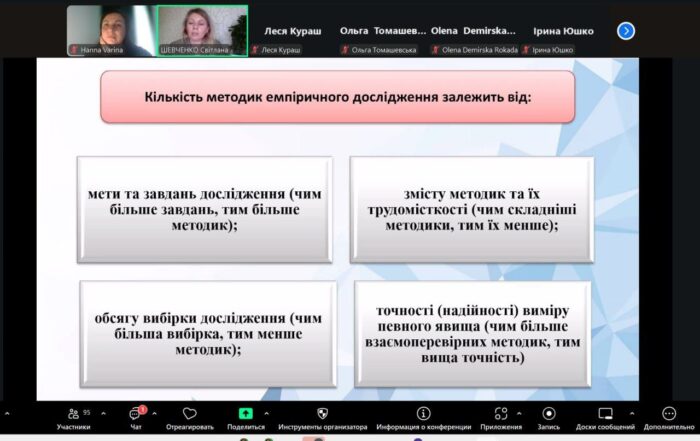700x441 pixels.
Task: Open Информация о конференции info icon
Action: (423, 413)
